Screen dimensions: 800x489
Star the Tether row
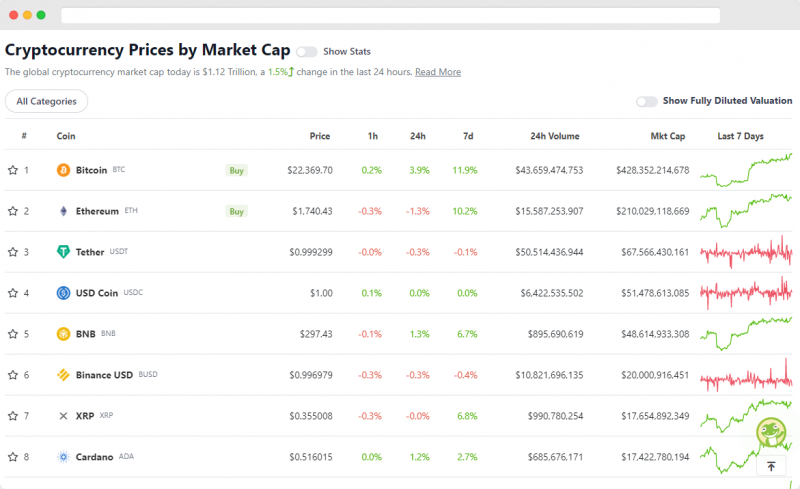(13, 252)
